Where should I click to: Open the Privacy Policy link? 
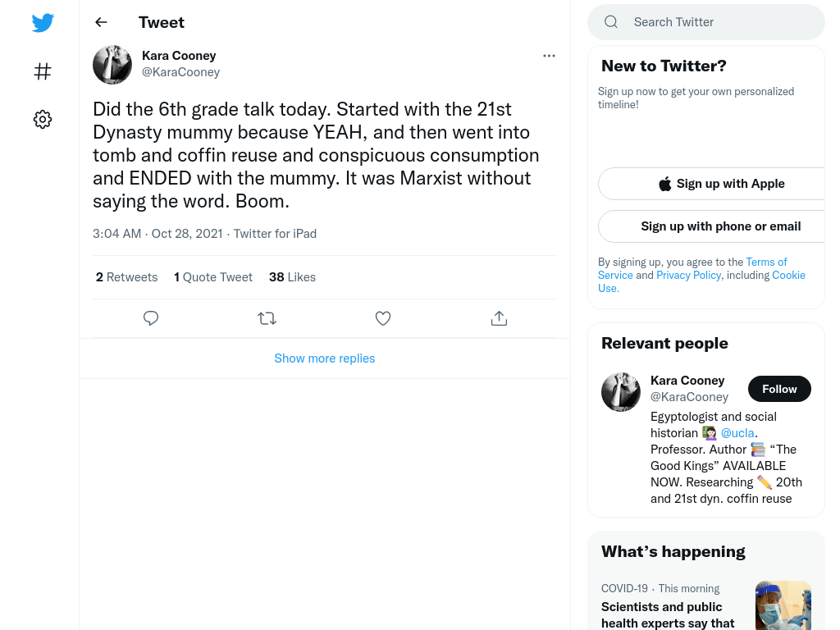pos(688,275)
